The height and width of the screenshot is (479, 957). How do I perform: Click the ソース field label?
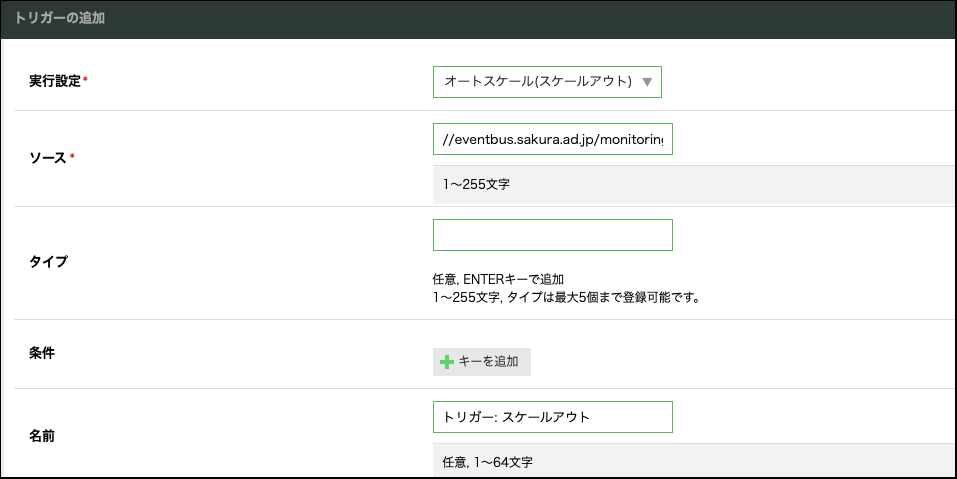point(48,158)
